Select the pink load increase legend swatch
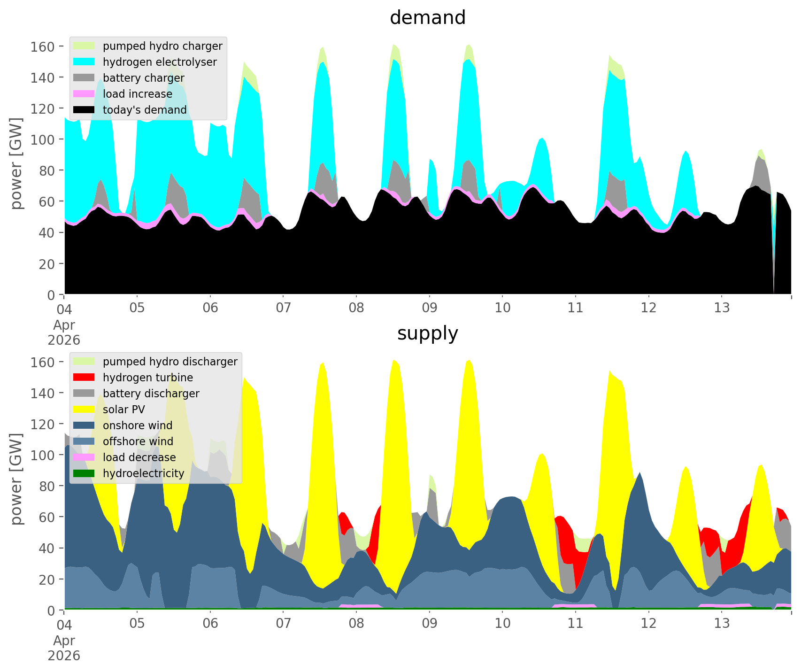 (x=84, y=94)
